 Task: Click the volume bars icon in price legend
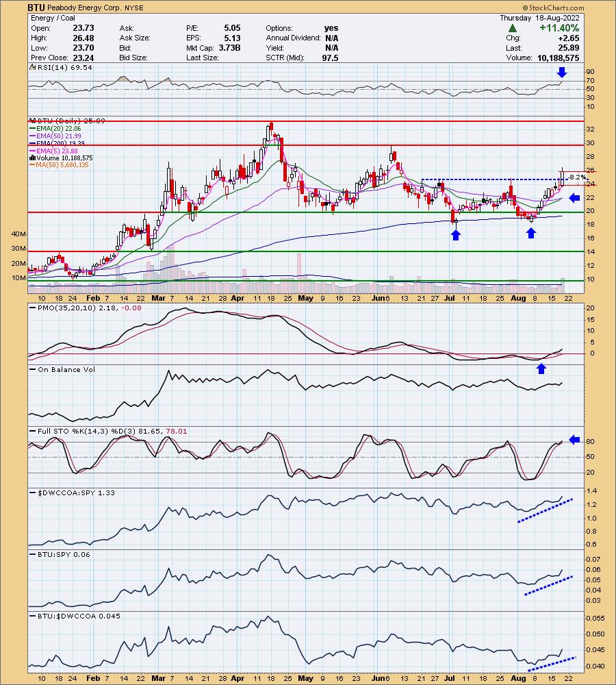(33, 158)
